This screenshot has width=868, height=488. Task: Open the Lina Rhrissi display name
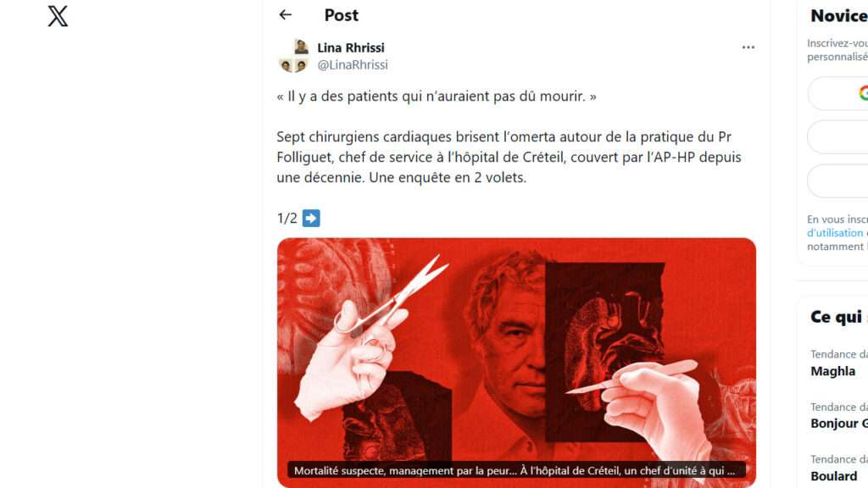pyautogui.click(x=350, y=47)
